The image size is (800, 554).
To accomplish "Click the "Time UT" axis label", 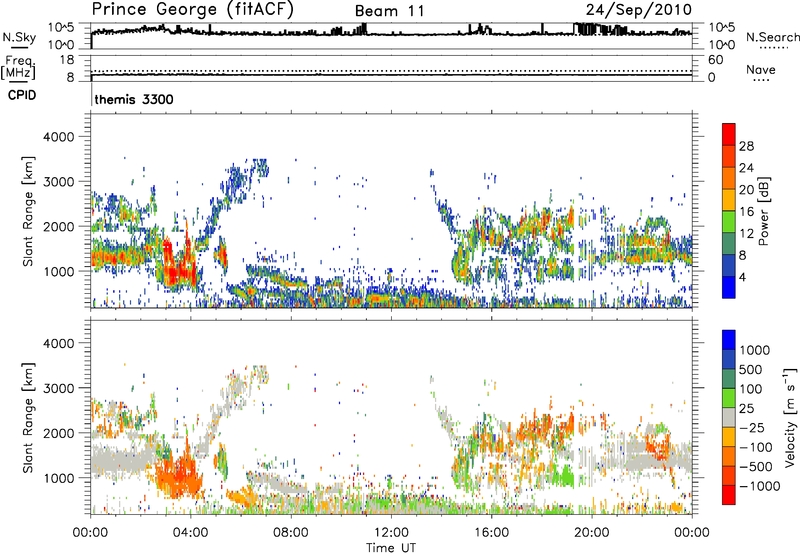I will 391,548.
